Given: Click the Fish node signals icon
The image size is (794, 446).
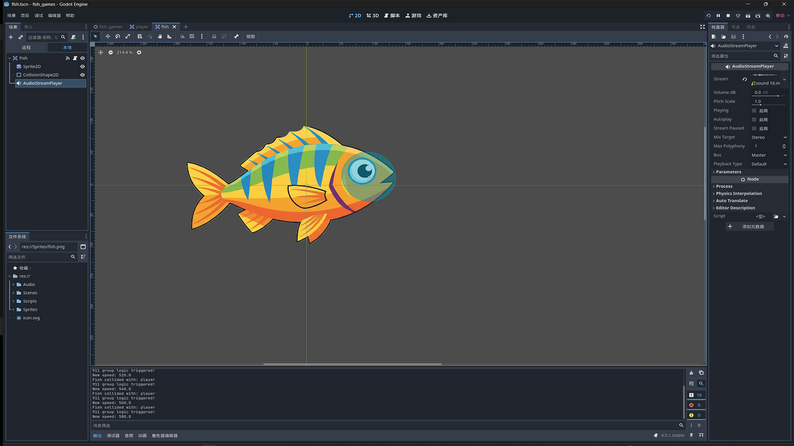Looking at the screenshot, I should tap(67, 58).
